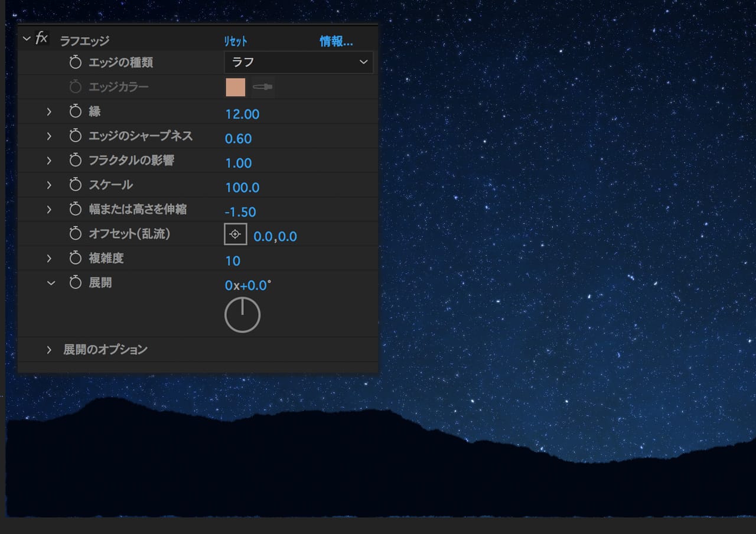756x534 pixels.
Task: Click the リセット link
Action: [x=235, y=41]
